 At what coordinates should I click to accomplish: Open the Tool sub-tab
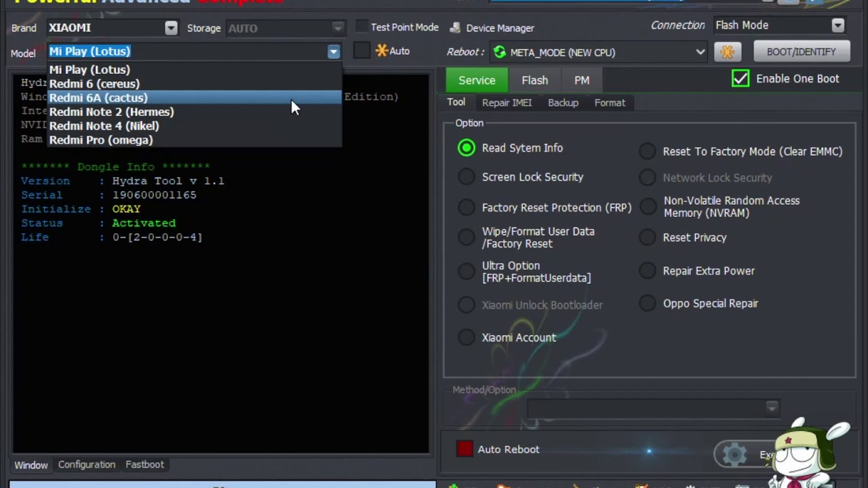click(456, 102)
